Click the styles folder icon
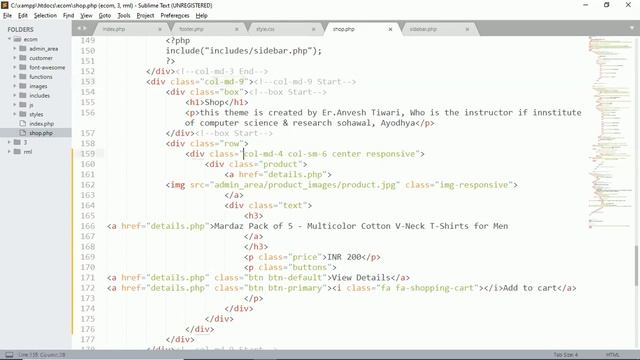640x360 pixels. click(23, 114)
